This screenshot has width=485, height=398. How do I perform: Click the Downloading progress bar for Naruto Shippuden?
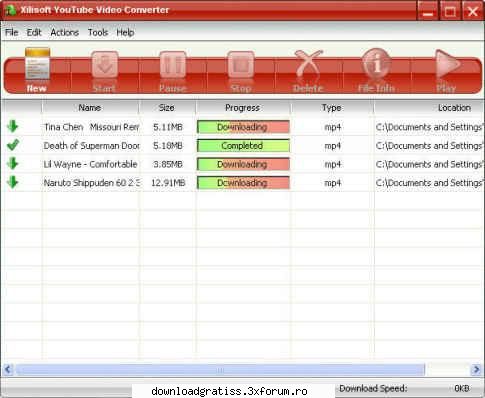pyautogui.click(x=243, y=183)
